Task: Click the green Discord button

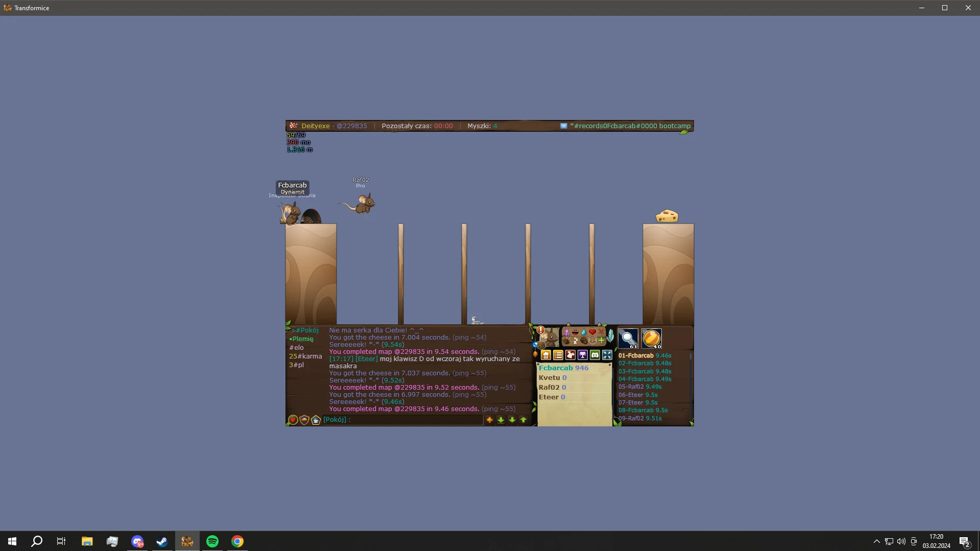Action: pos(595,355)
